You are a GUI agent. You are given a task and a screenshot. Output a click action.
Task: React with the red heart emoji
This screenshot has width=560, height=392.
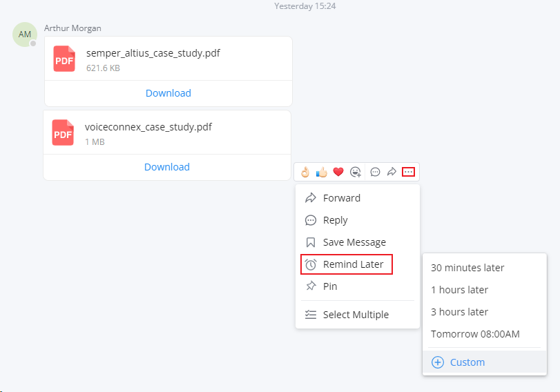click(x=338, y=172)
